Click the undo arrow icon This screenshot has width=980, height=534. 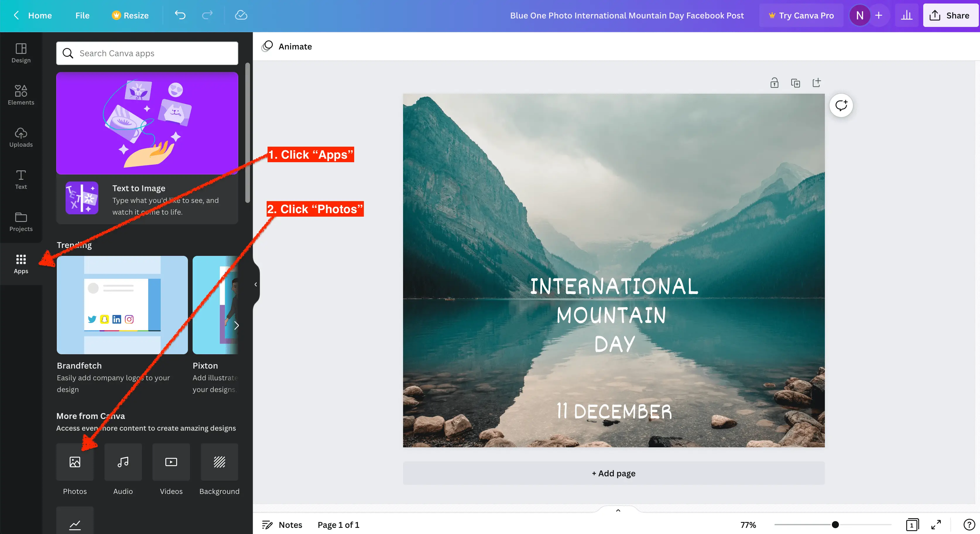pos(180,15)
